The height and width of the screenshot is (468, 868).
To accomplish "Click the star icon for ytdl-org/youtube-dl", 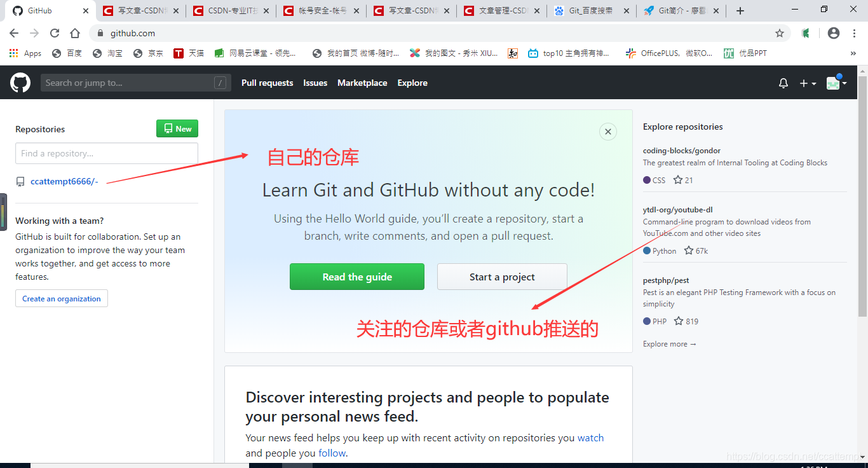I will (688, 251).
